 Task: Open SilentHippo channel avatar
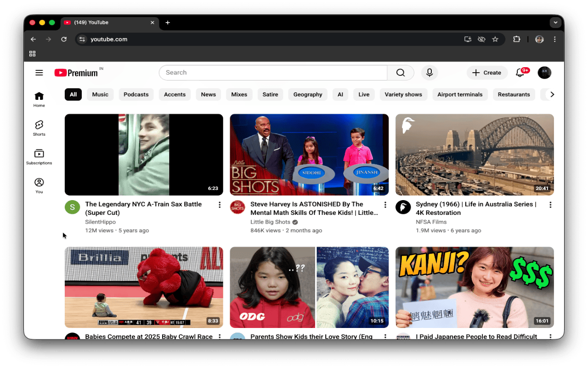point(72,207)
